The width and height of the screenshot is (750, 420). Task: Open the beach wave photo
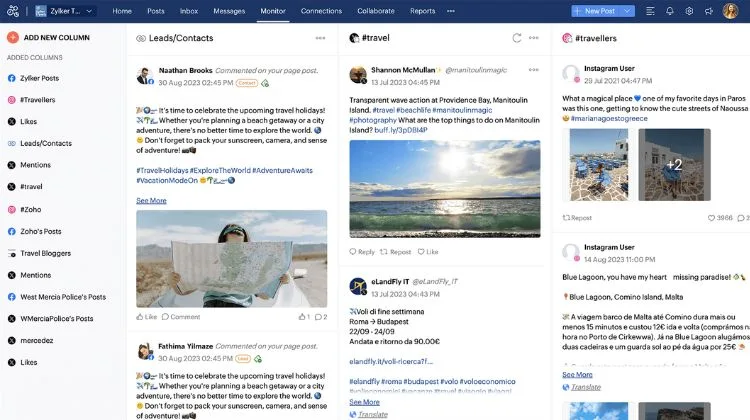445,189
